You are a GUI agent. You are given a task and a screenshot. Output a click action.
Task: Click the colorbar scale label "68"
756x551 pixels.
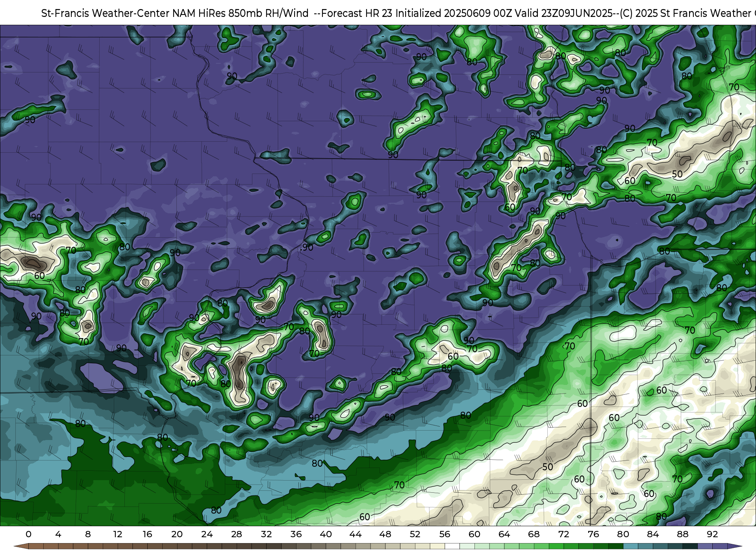[x=534, y=534]
